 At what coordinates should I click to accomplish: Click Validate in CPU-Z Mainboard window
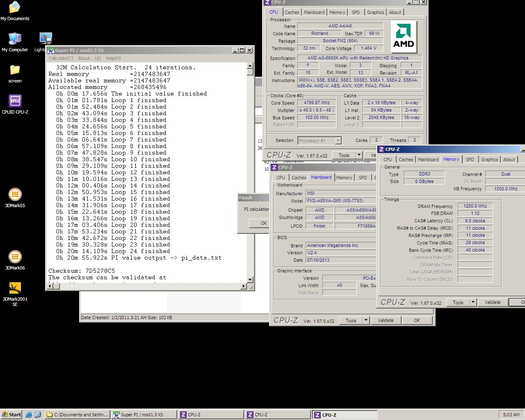pyautogui.click(x=386, y=321)
